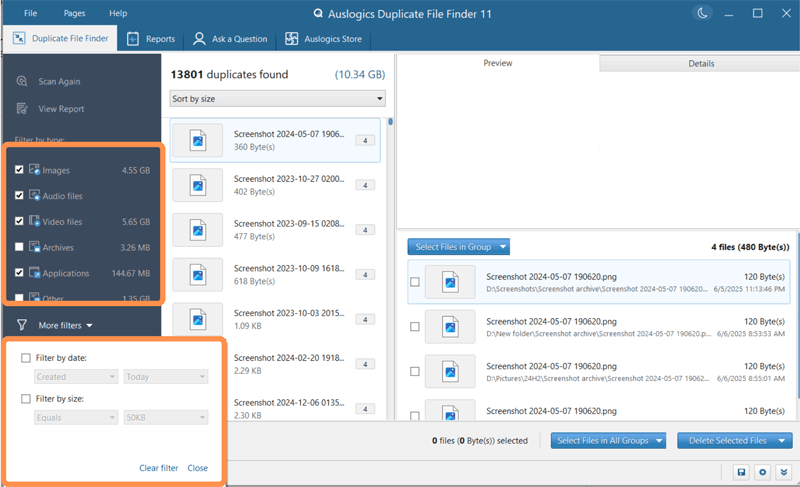The height and width of the screenshot is (487, 800).
Task: Click the Applications type icon
Action: click(x=35, y=273)
